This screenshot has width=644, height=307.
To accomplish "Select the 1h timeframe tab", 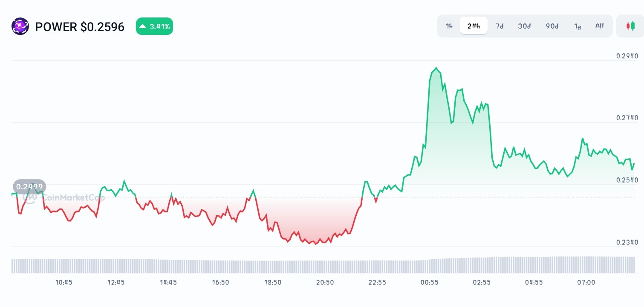I will [x=449, y=26].
